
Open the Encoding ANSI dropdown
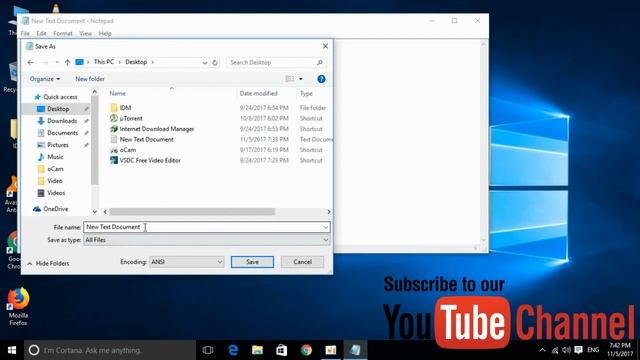point(187,262)
